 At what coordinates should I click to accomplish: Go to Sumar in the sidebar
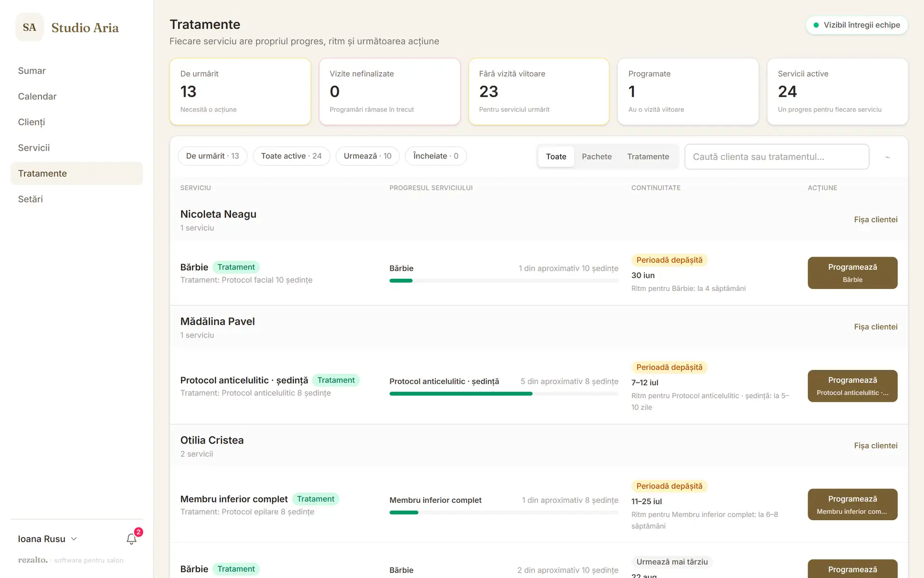[77, 71]
